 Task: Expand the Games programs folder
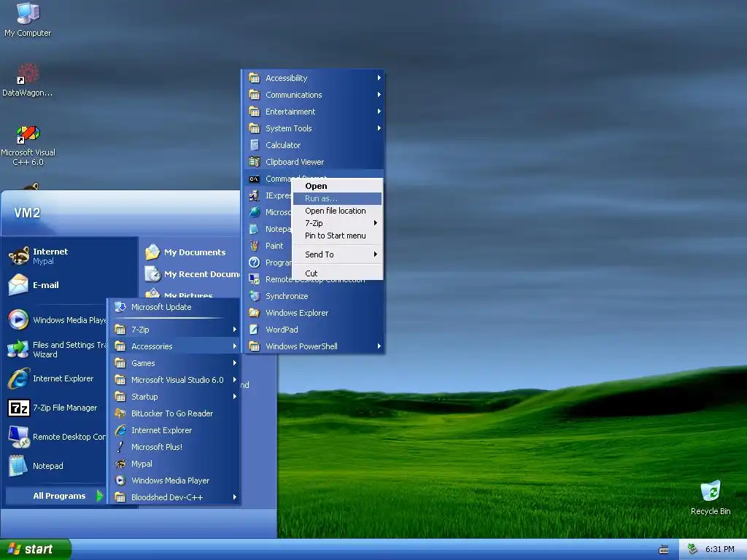coord(174,363)
